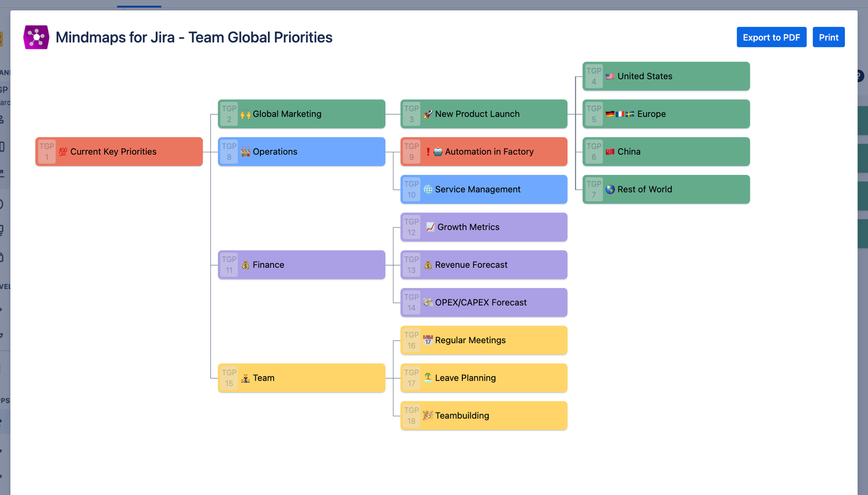Click the palm island icon on Leave Planning
Screen dimensions: 868x495
click(x=428, y=377)
